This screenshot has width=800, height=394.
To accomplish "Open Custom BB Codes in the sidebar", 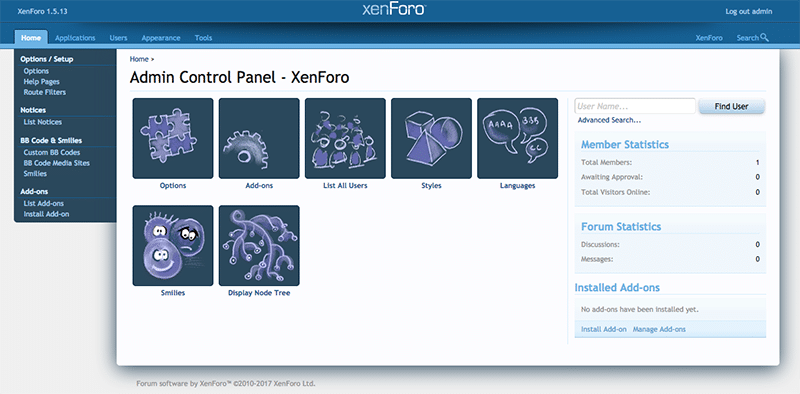I will coord(52,152).
